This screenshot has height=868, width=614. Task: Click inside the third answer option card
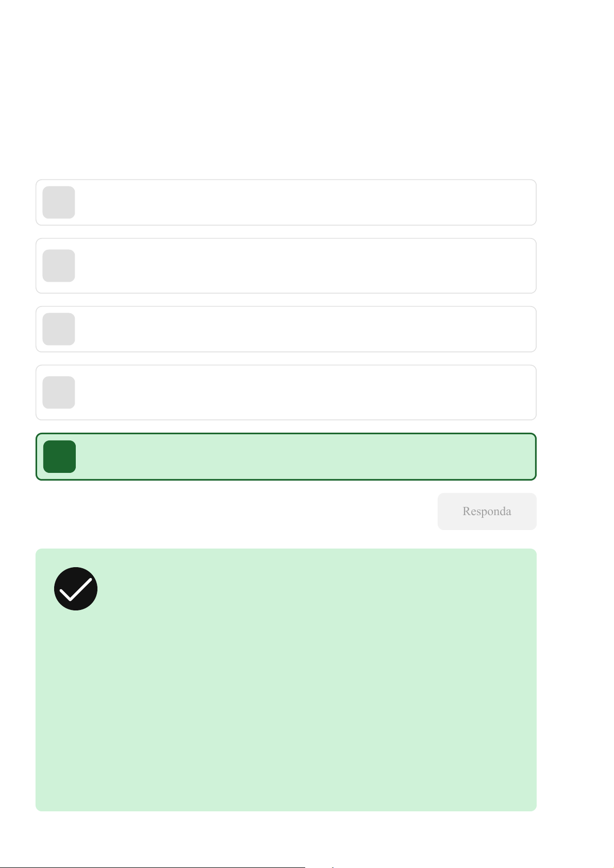pos(304,329)
